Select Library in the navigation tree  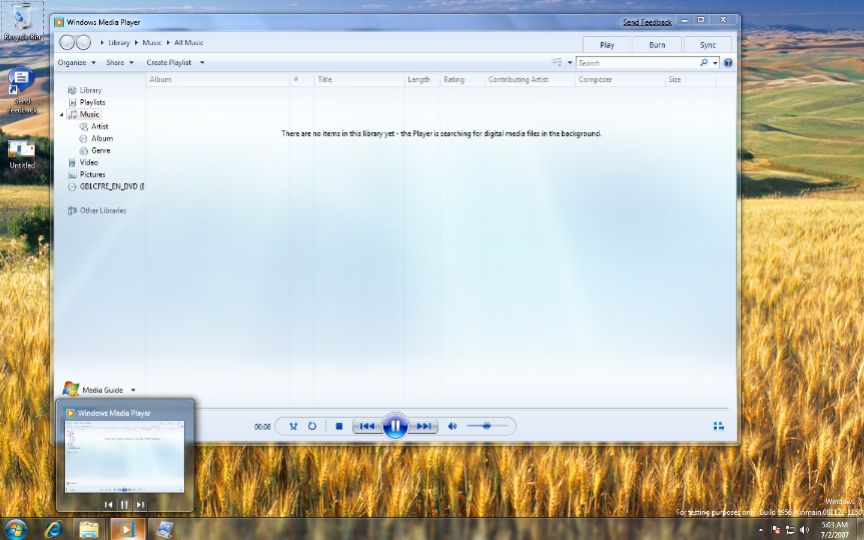point(90,90)
